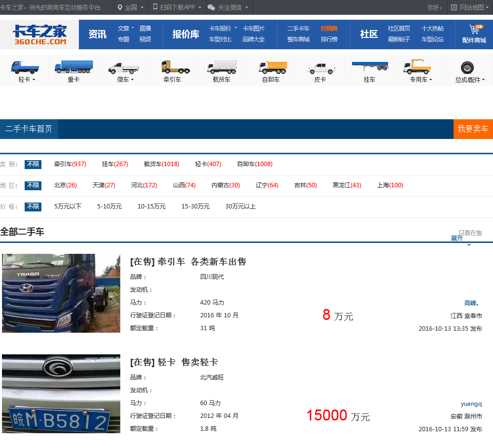Open the 报价库 main menu
Screen dimensions: 493x448
[185, 34]
